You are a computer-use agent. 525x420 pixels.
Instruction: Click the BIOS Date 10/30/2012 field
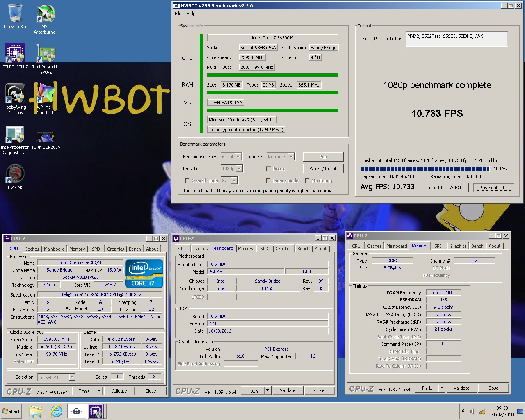(268, 331)
